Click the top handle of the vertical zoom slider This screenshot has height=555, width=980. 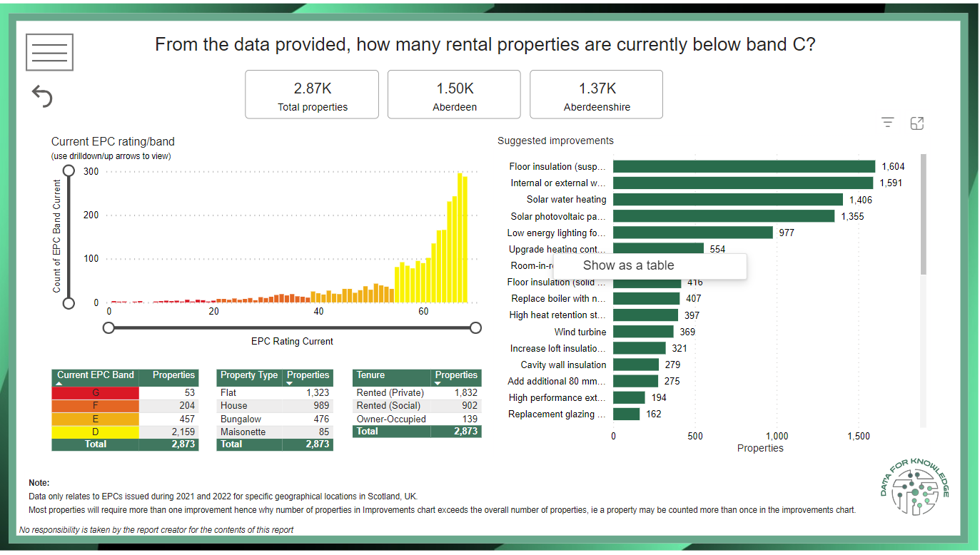[x=69, y=170]
